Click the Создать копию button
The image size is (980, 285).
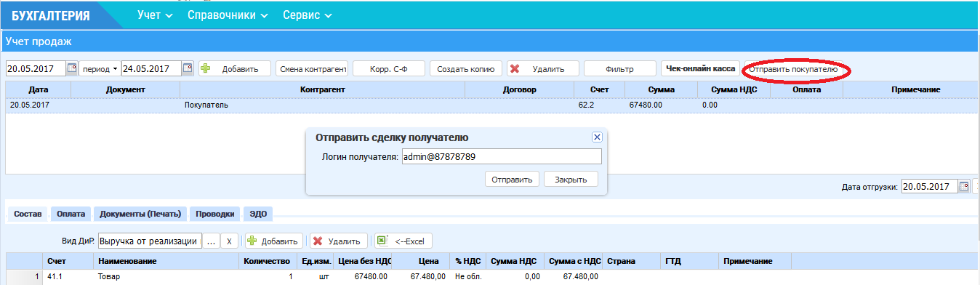(x=466, y=69)
